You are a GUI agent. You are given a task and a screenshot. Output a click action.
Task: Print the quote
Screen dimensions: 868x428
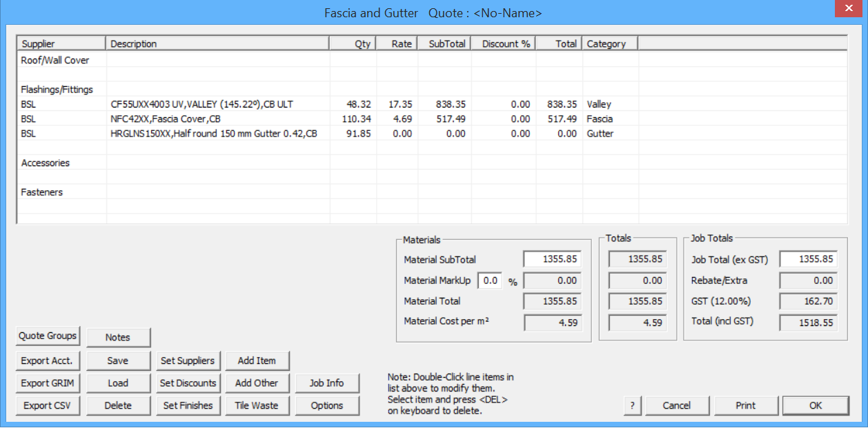[746, 405]
